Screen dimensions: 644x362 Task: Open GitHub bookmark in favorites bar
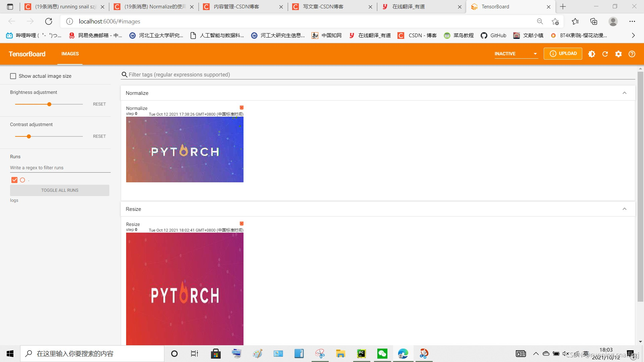[493, 36]
